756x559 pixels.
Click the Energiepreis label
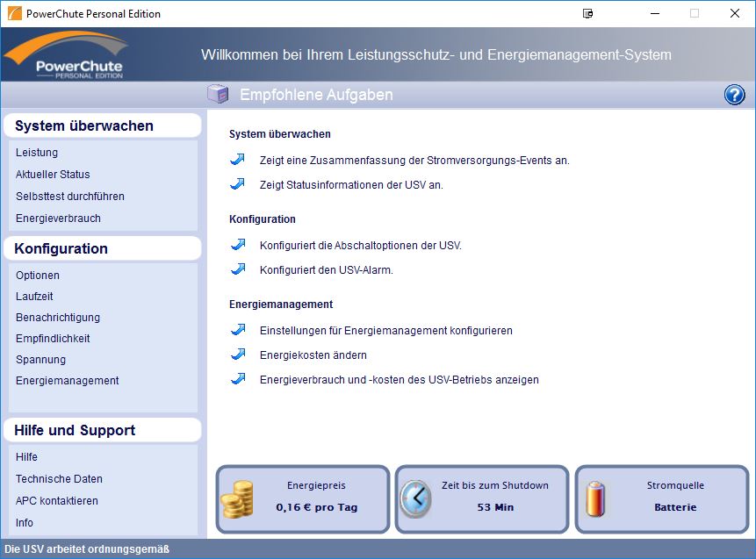point(316,486)
